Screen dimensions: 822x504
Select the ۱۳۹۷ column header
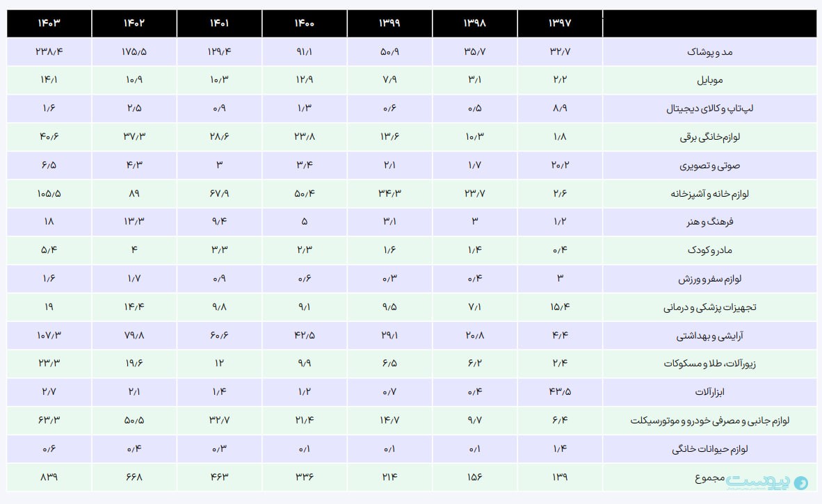tap(560, 23)
